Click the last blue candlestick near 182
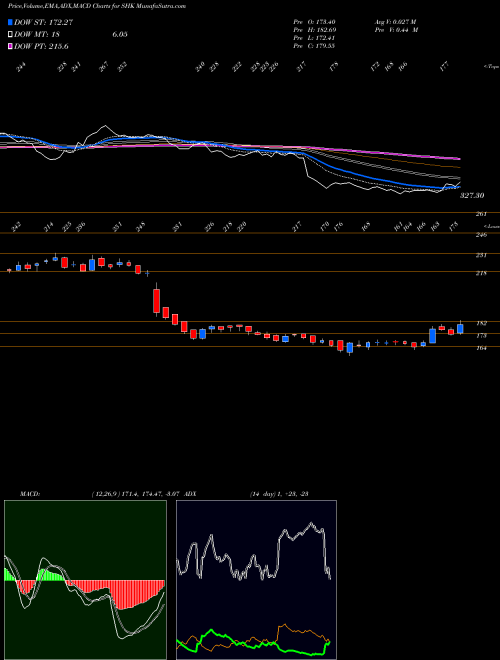 (x=460, y=328)
